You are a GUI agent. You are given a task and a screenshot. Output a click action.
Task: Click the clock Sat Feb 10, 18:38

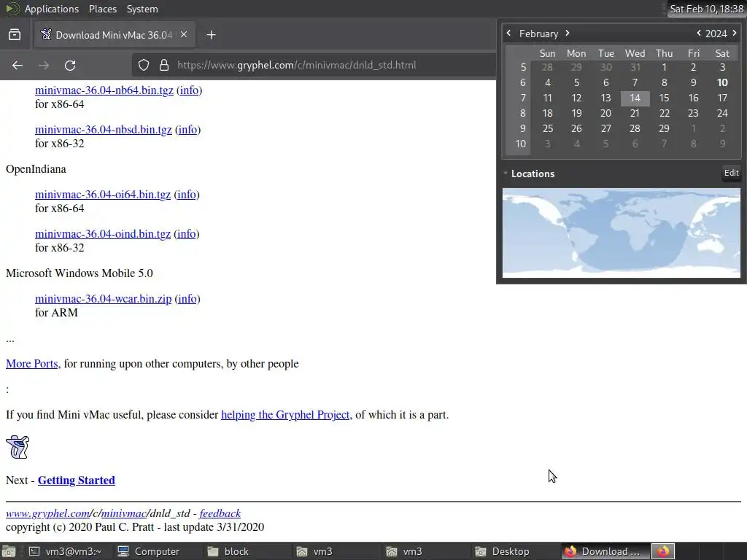coord(706,9)
